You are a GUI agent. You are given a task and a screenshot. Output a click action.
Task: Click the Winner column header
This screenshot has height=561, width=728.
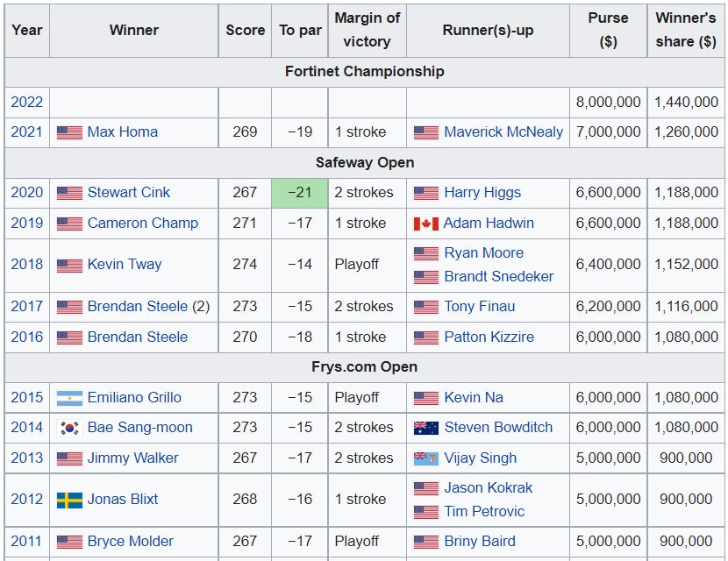[134, 30]
